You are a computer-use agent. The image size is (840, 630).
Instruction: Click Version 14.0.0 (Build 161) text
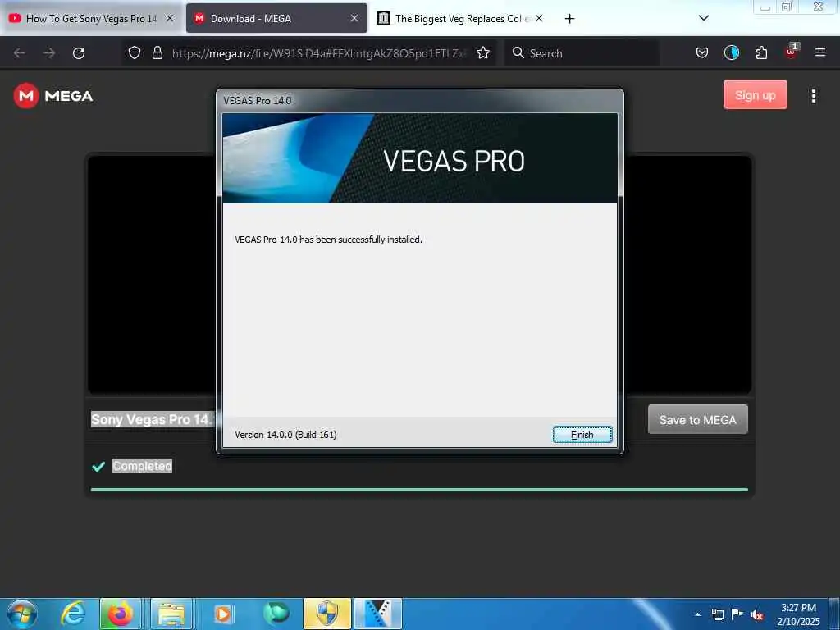coord(285,435)
